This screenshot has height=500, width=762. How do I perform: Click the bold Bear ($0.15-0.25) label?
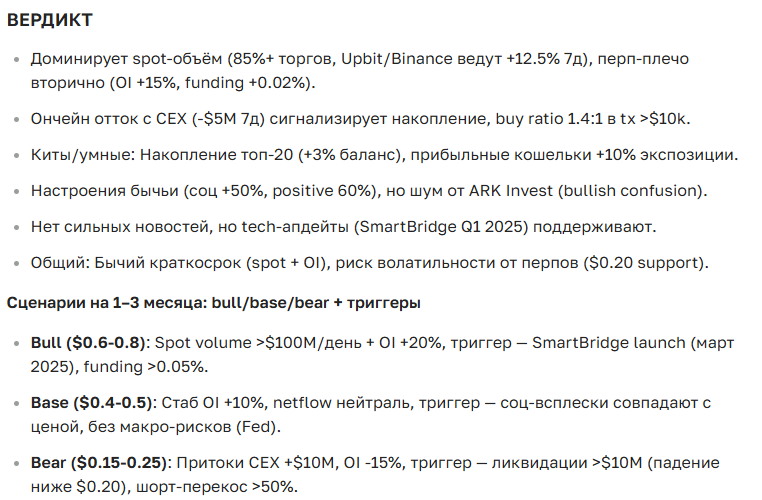point(100,463)
